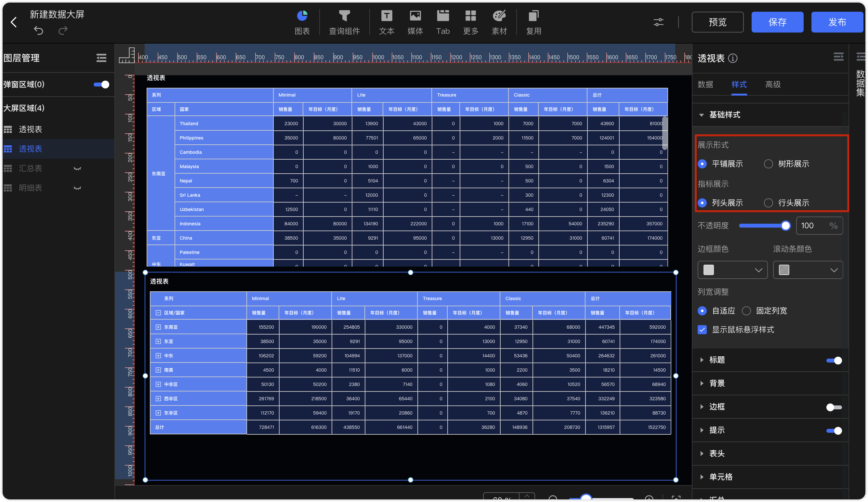Screen dimensions: 868x502
Task: Select the 明细表 layer
Action: (58, 188)
